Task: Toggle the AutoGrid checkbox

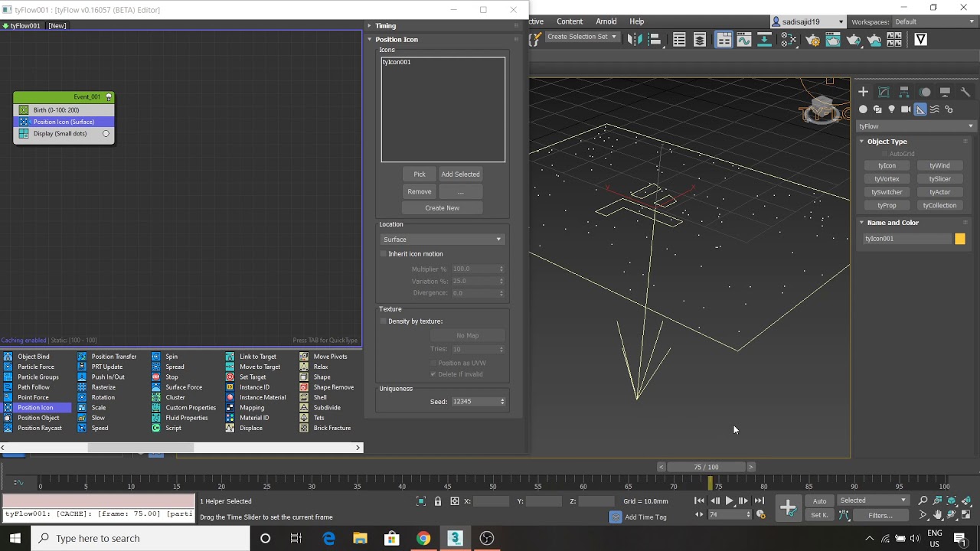Action: click(x=884, y=154)
